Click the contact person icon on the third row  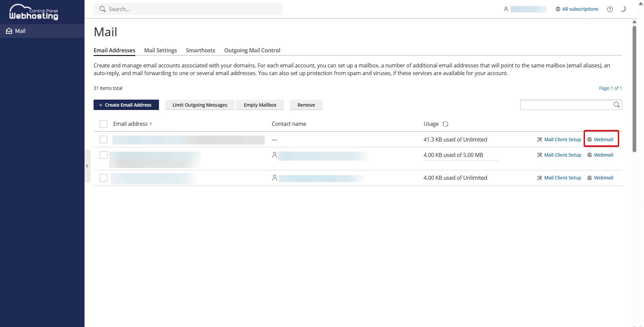pos(274,178)
